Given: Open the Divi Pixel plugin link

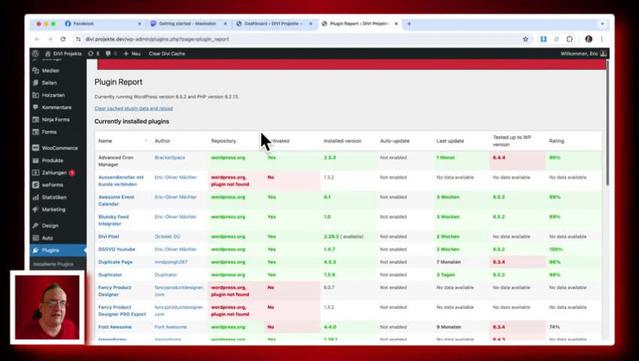Looking at the screenshot, I should pos(108,236).
